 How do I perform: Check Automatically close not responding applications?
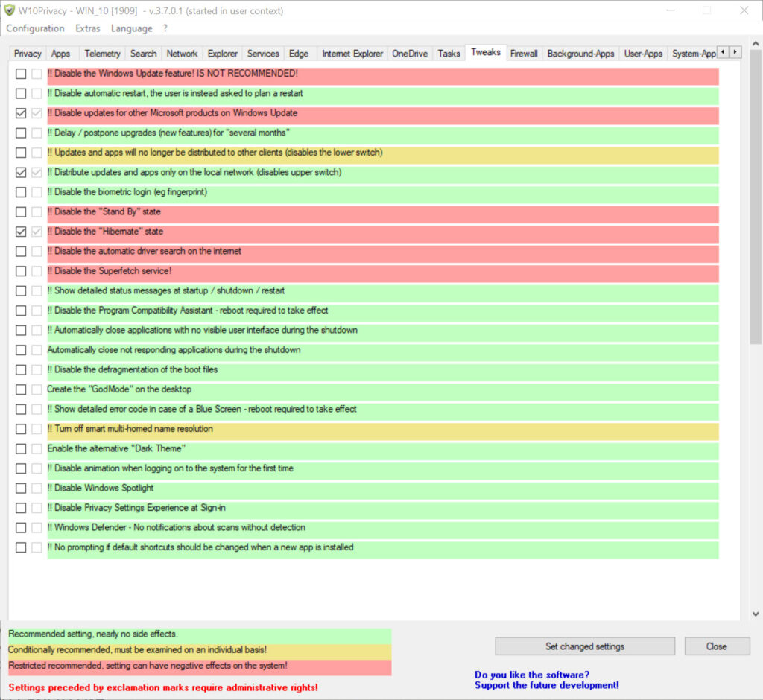coord(21,350)
